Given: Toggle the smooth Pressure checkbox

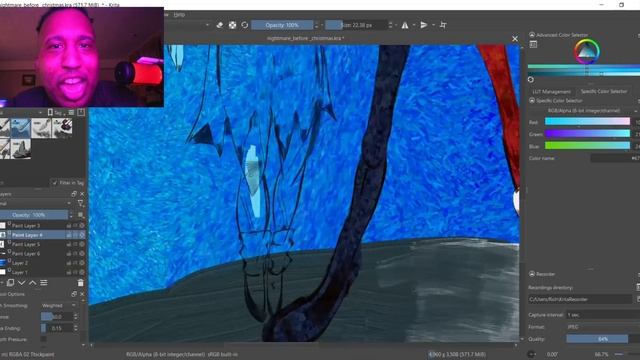Looking at the screenshot, I should point(43,339).
